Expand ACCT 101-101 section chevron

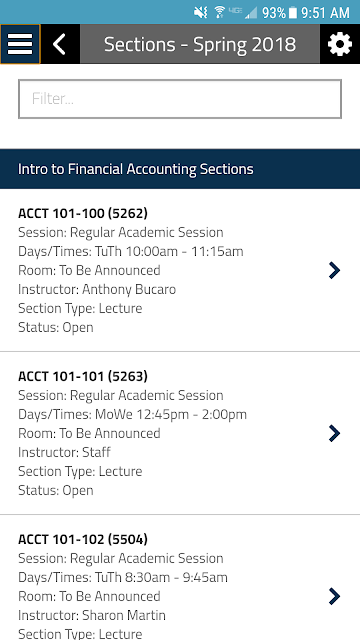[x=334, y=433]
